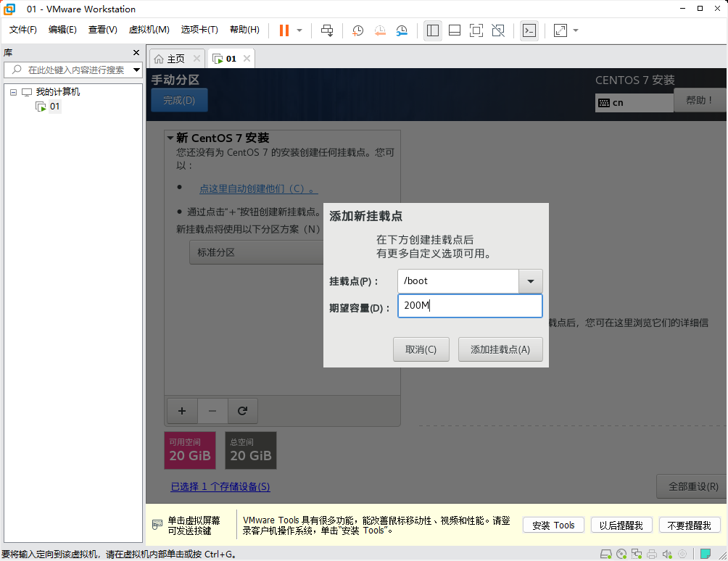Open the 查看(V) menu
This screenshot has height=561, width=728.
click(x=103, y=30)
